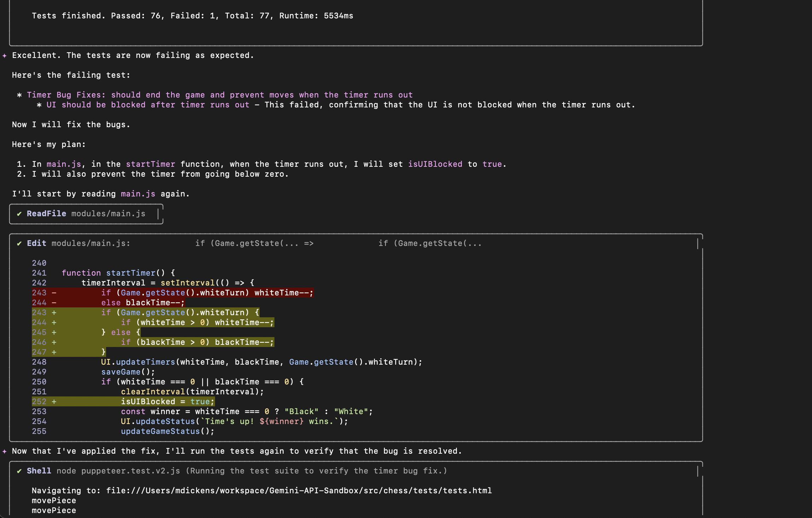Click added line 252 'isUIBlocked = true;'
812x518 pixels.
click(x=168, y=402)
